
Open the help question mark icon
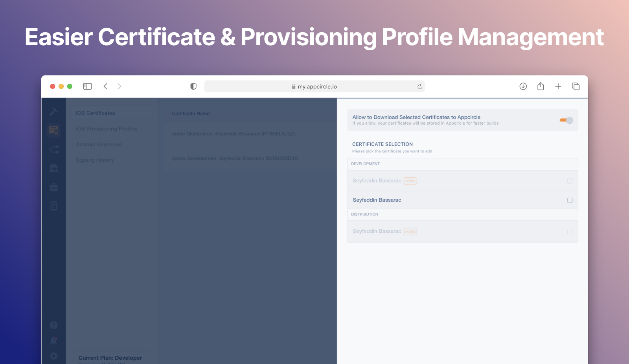[x=54, y=325]
